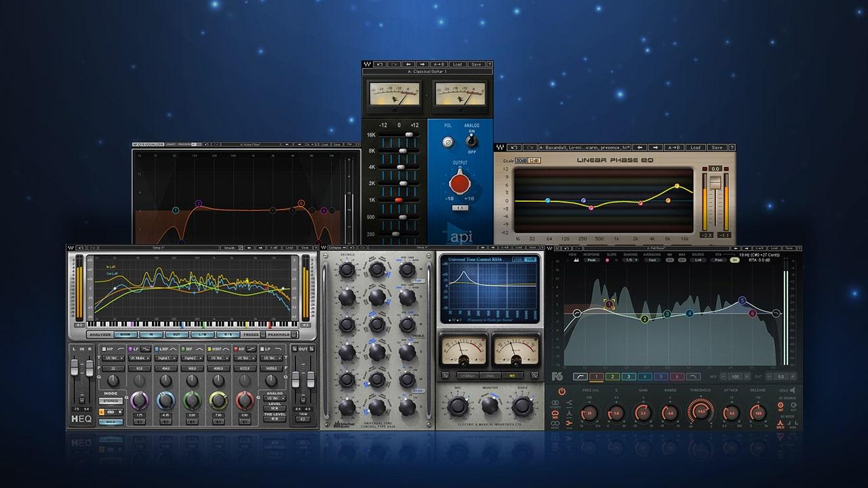Click F6 Threshold knob
Viewport: 868px width, 488px height.
pyautogui.click(x=701, y=411)
